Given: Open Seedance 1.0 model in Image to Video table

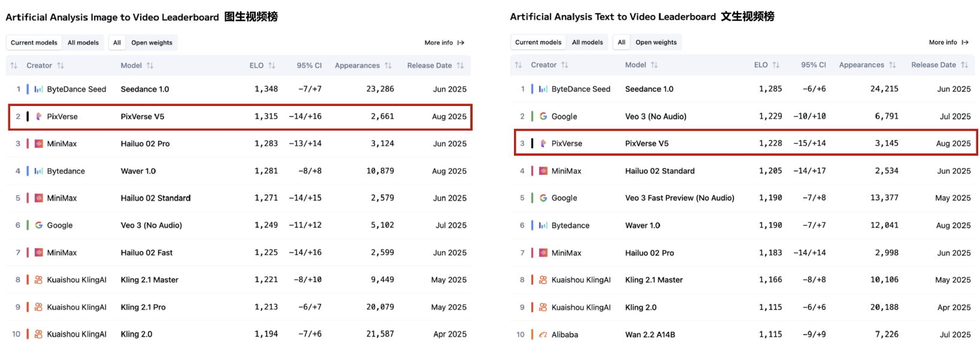Looking at the screenshot, I should click(x=145, y=89).
